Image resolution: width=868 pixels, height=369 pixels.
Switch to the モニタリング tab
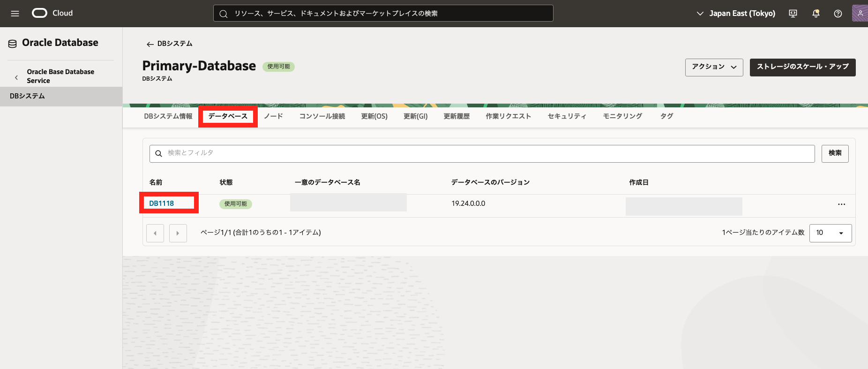tap(622, 116)
